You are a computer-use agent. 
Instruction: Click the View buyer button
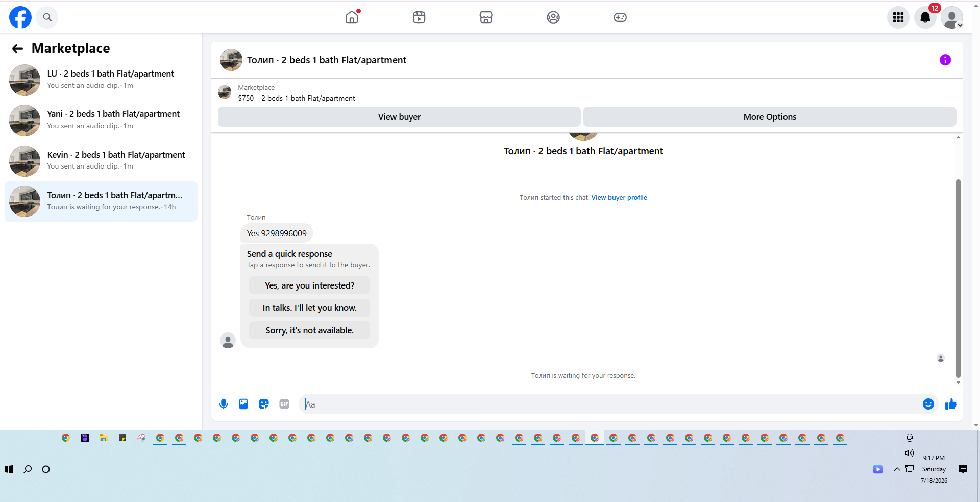point(399,117)
